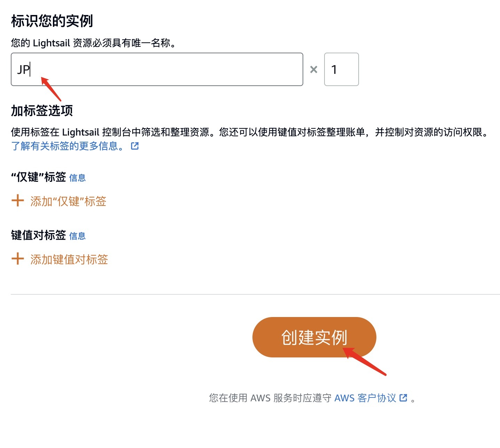500x448 pixels.
Task: Click the 加标签选项 heading
Action: (x=42, y=110)
